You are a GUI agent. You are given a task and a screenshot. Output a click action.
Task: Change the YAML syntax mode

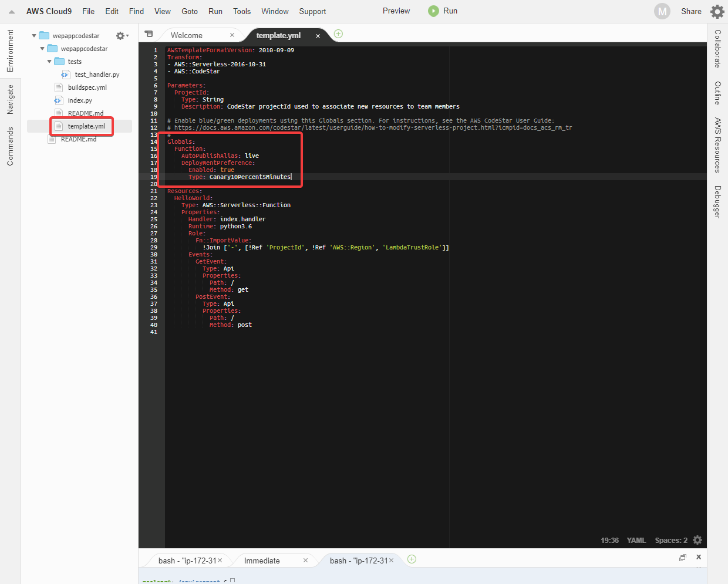tap(636, 540)
